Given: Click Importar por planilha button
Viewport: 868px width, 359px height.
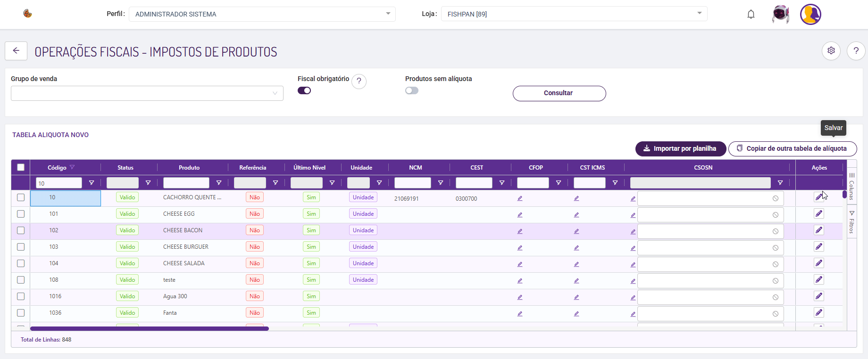Looking at the screenshot, I should [680, 148].
